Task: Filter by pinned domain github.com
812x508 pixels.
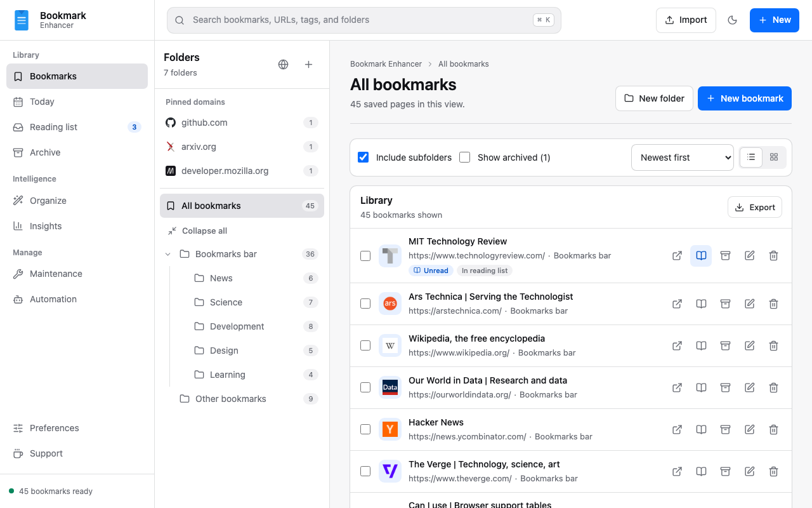Action: [242, 123]
